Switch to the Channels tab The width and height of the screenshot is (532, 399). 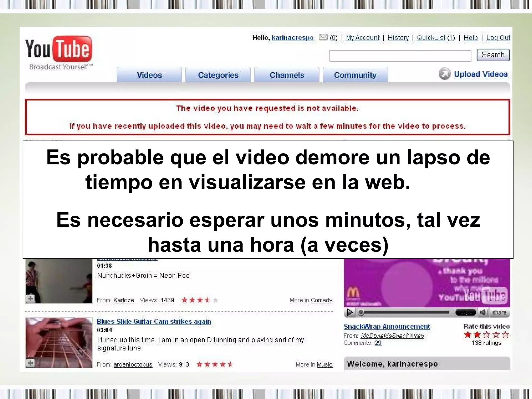pyautogui.click(x=287, y=75)
